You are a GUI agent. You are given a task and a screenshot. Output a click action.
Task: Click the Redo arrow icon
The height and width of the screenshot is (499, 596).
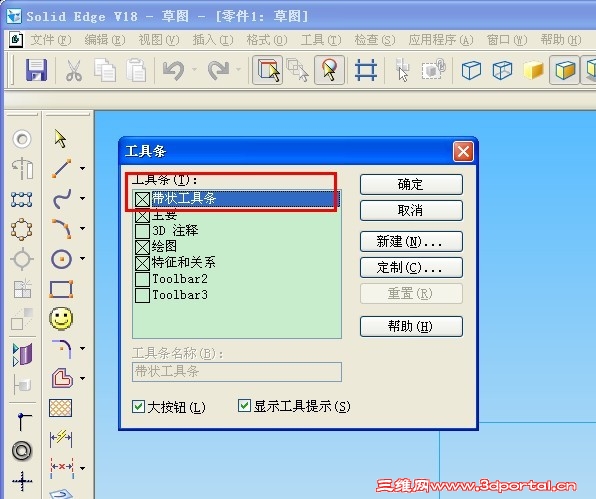[219, 70]
